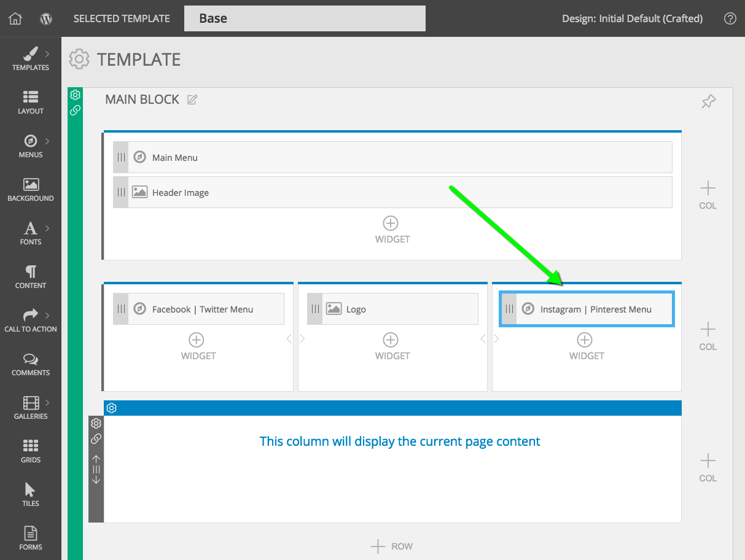Add widget under Instagram | Pinterest Menu
Viewport: 745px width, 560px height.
click(587, 346)
